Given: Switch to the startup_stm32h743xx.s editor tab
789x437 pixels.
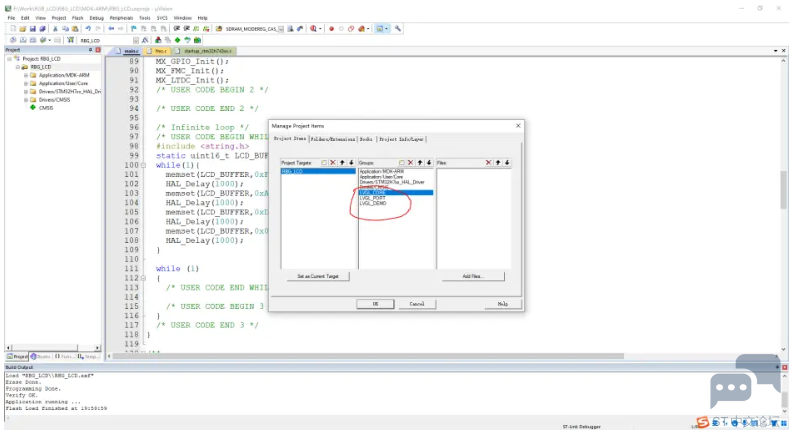Looking at the screenshot, I should pyautogui.click(x=206, y=51).
